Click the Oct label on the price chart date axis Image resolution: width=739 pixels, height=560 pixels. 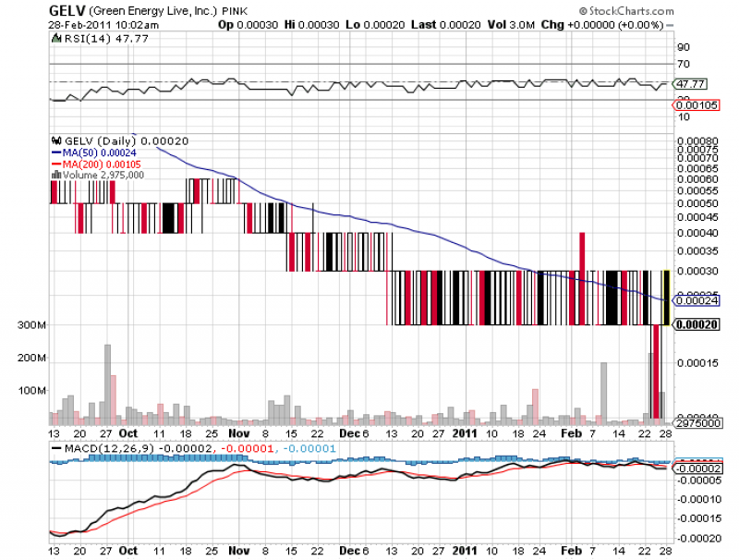(128, 433)
